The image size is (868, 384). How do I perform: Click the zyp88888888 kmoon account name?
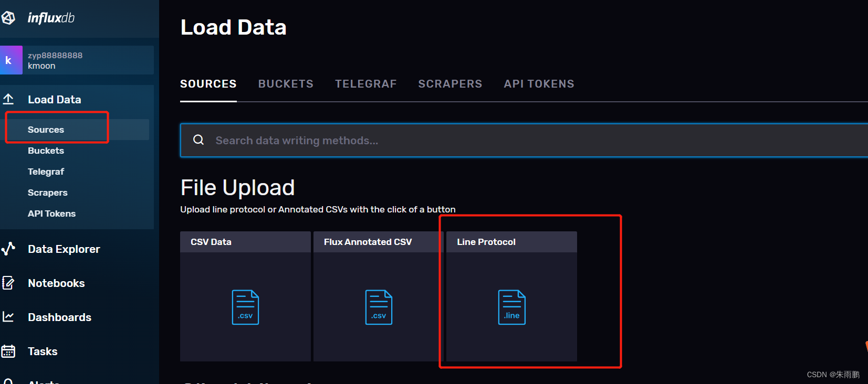click(x=55, y=60)
